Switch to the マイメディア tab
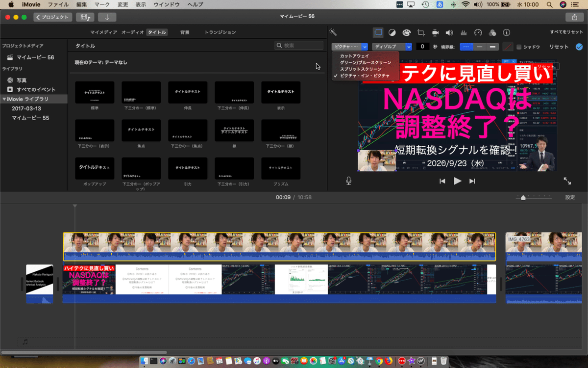The height and width of the screenshot is (368, 588). pyautogui.click(x=103, y=32)
